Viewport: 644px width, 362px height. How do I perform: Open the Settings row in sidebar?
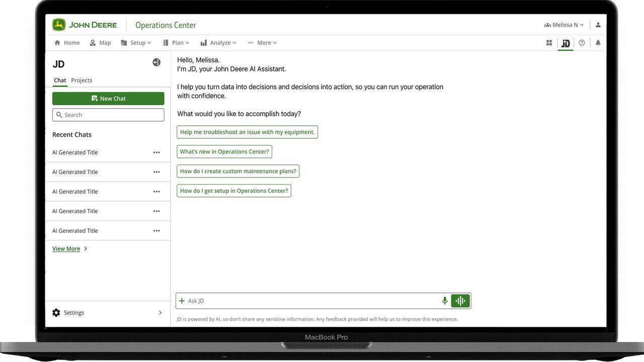[x=108, y=313]
